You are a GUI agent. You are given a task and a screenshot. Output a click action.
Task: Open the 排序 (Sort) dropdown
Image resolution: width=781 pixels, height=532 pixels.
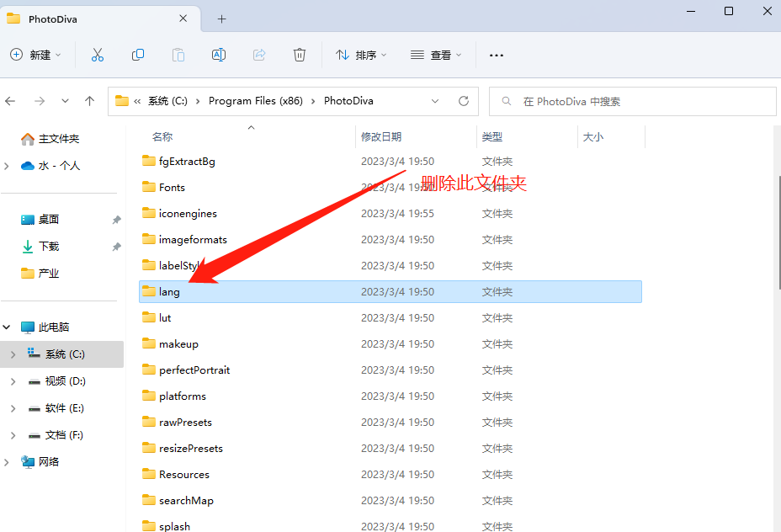coord(362,55)
